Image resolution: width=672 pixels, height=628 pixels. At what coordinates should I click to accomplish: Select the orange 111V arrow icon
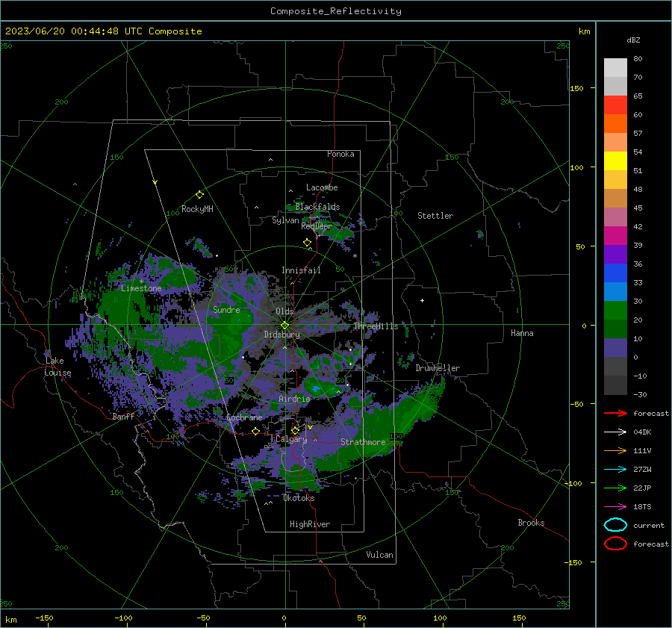click(615, 450)
